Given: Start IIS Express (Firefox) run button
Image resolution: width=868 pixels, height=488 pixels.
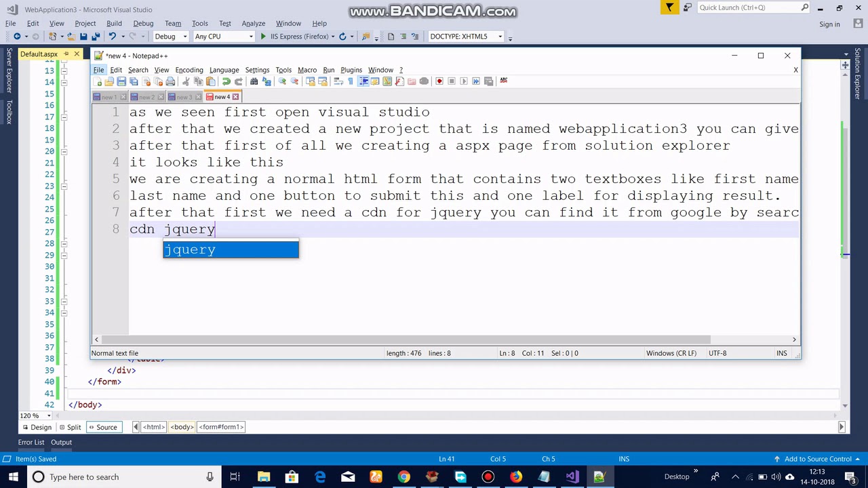Looking at the screenshot, I should pyautogui.click(x=294, y=37).
